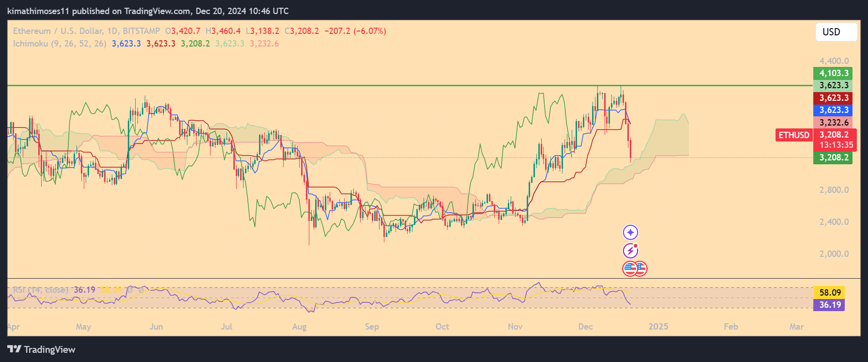868x362 pixels.
Task: Click pink 3,232.6 value in Ichimoku legend
Action: click(x=264, y=44)
